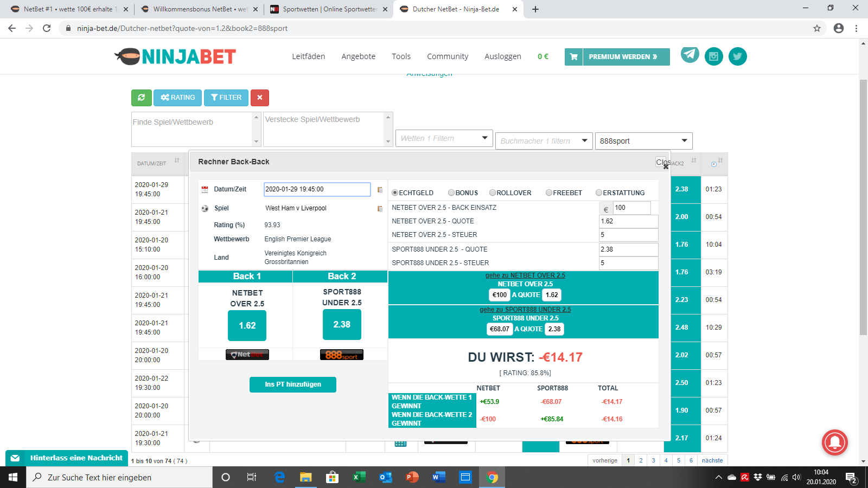Viewport: 868px width, 488px height.
Task: Click the calendar icon beside Datum/Zeit
Action: pos(205,190)
